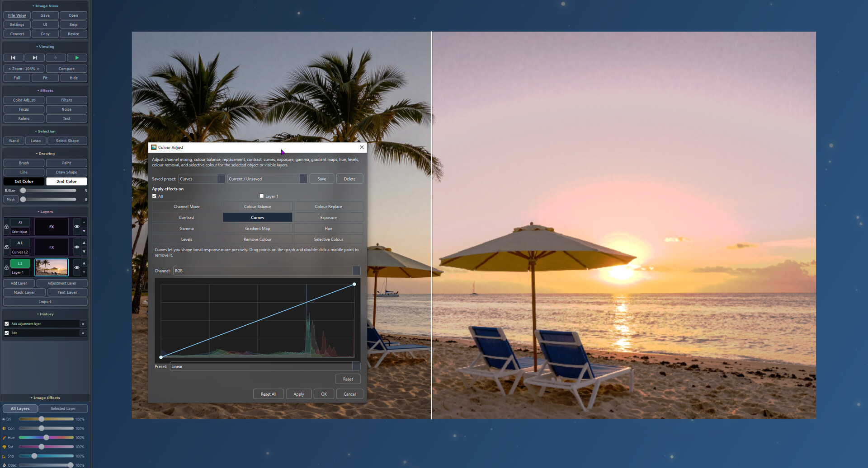Remove the Add adjustment layer history entry
The image size is (868, 468).
[x=83, y=324]
